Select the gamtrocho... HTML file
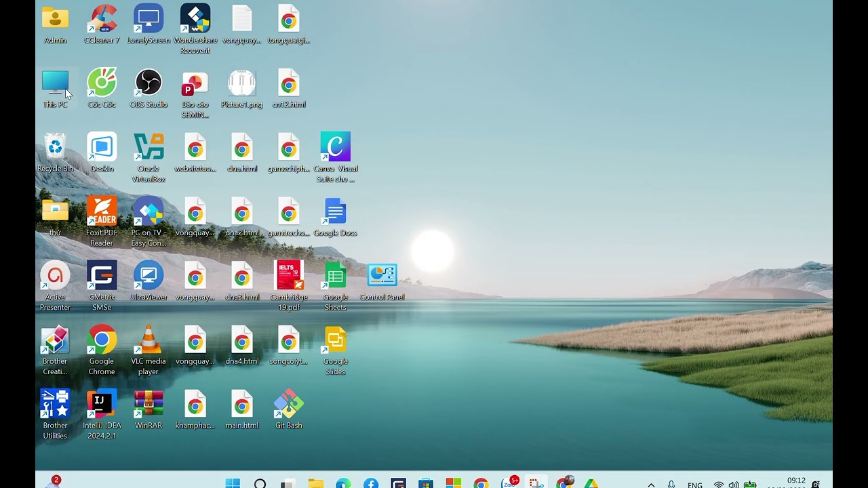868x488 pixels. point(289,217)
